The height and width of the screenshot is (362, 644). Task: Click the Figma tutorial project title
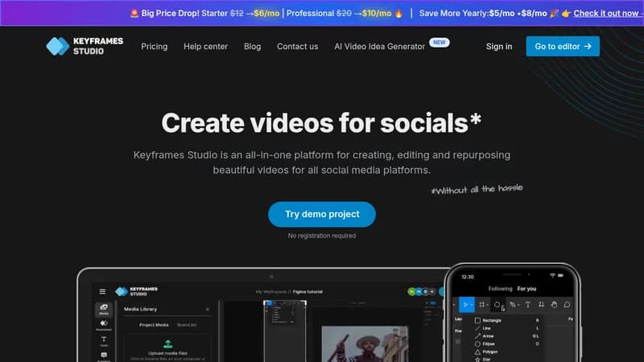[308, 292]
